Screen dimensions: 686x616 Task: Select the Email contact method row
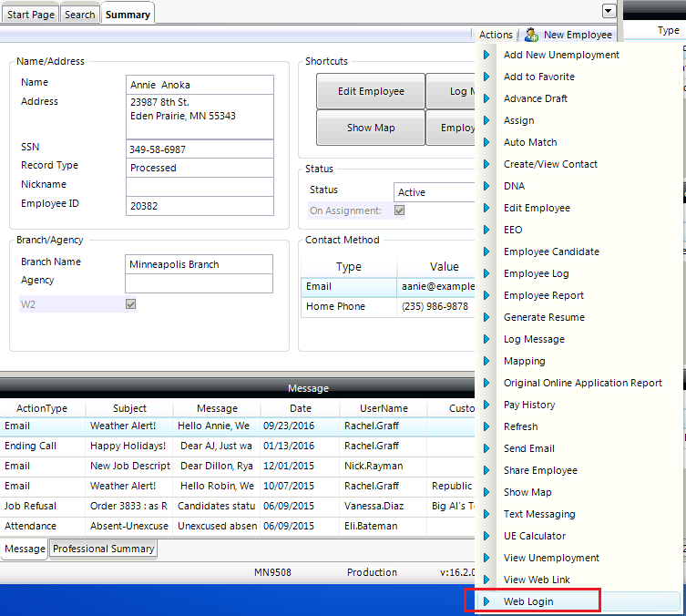click(388, 286)
